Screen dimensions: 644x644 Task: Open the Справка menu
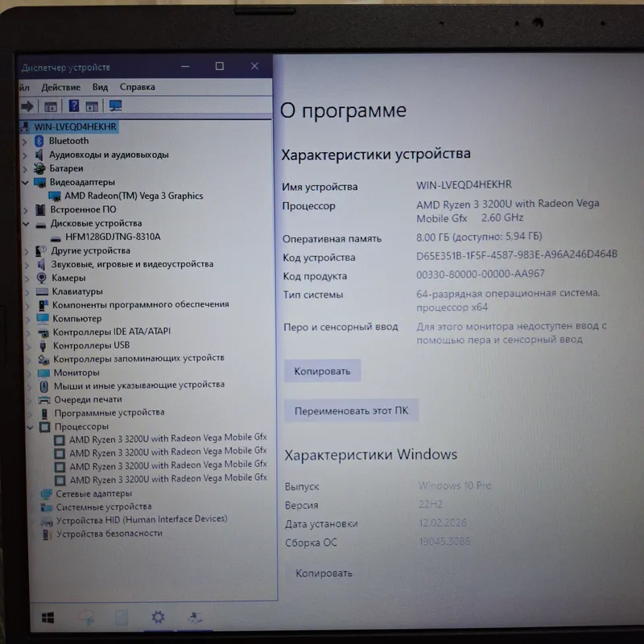click(137, 87)
